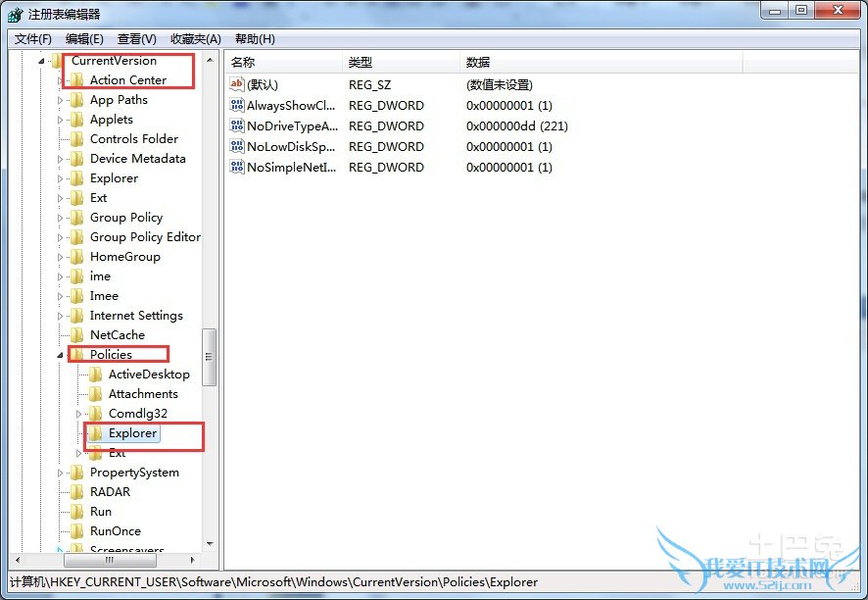
Task: Click the Attachments folder icon
Action: point(95,394)
